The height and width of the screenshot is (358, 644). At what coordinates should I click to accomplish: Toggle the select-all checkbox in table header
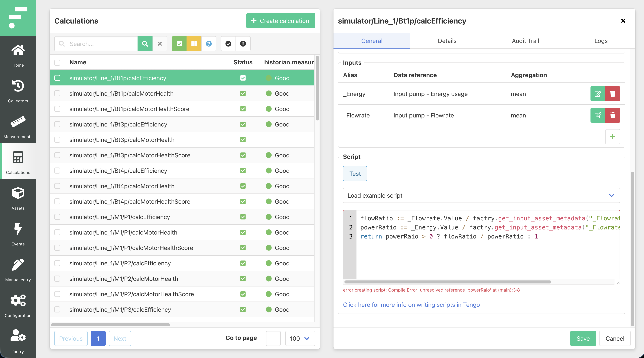coord(57,62)
